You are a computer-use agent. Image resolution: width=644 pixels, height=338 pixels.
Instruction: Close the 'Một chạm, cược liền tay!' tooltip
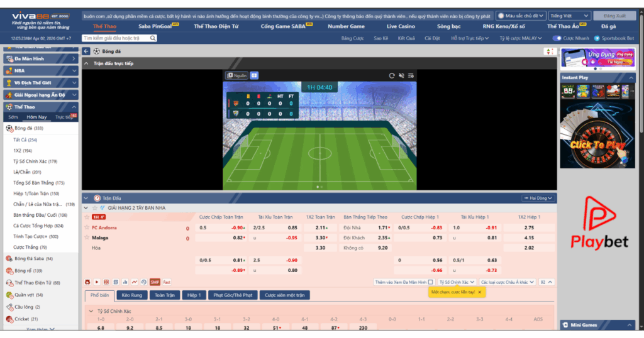click(480, 292)
